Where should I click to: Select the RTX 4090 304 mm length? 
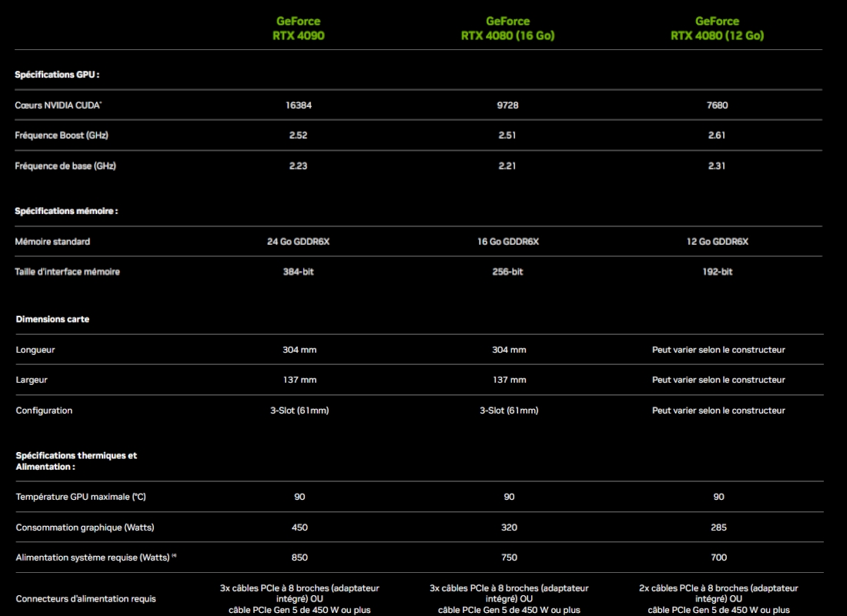click(x=300, y=350)
